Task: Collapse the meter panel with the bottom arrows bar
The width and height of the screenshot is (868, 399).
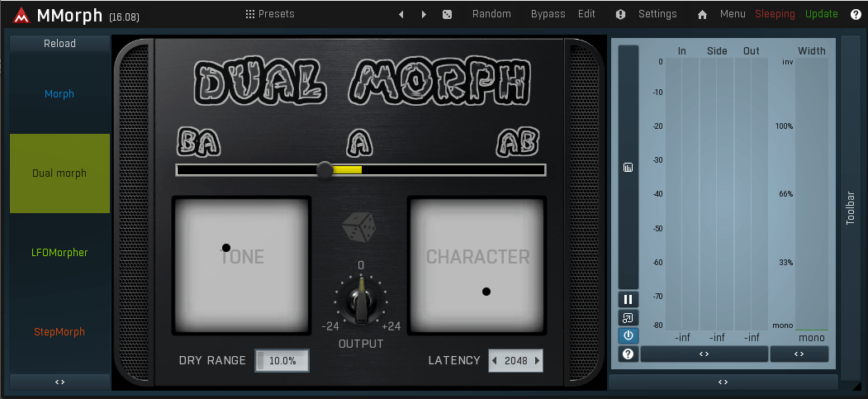Action: [723, 382]
